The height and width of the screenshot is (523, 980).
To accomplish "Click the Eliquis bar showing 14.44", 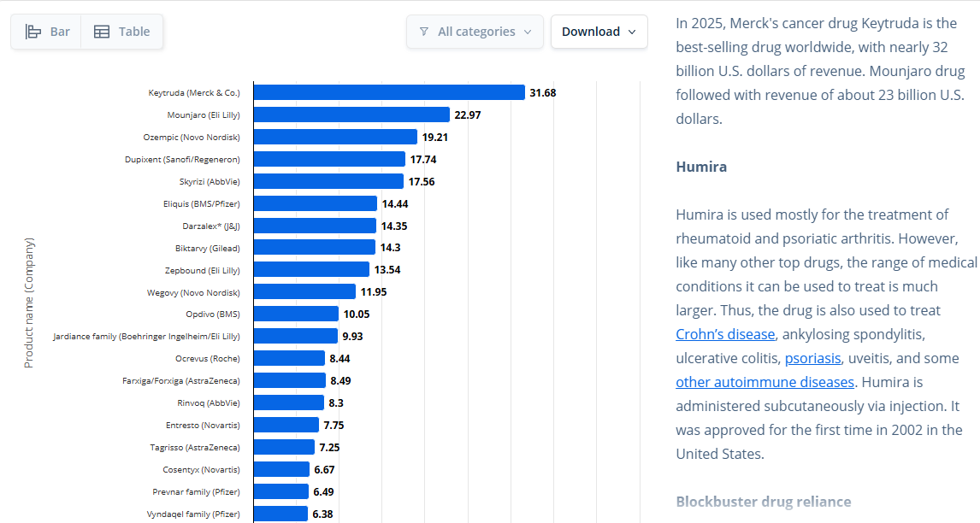I will pos(316,203).
